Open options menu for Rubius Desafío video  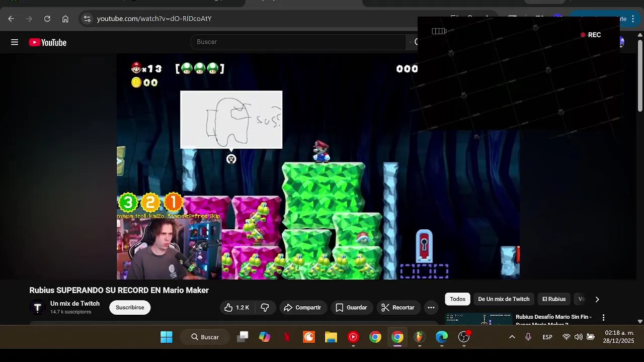tap(603, 318)
